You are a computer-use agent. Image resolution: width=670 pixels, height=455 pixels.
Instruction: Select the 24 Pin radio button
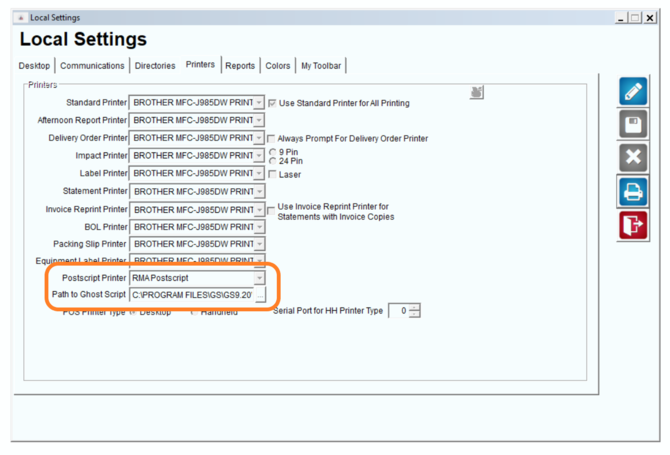[x=273, y=161]
